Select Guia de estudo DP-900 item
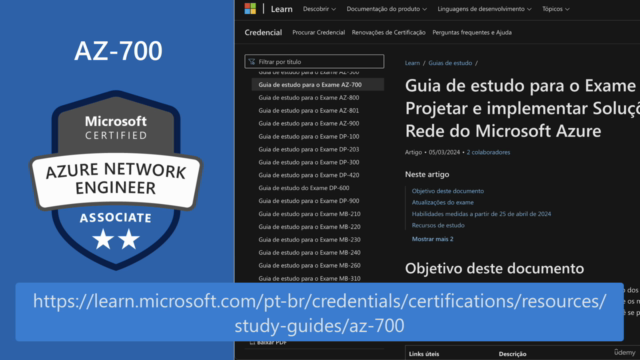 (309, 201)
